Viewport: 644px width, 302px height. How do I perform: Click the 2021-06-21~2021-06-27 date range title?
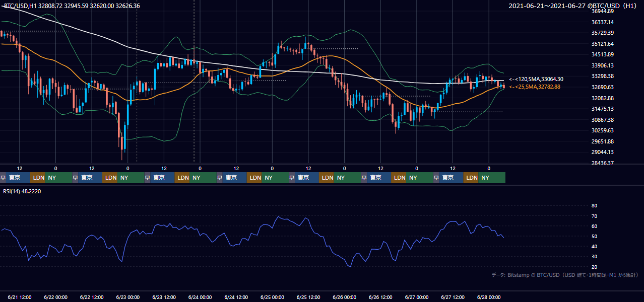574,6
